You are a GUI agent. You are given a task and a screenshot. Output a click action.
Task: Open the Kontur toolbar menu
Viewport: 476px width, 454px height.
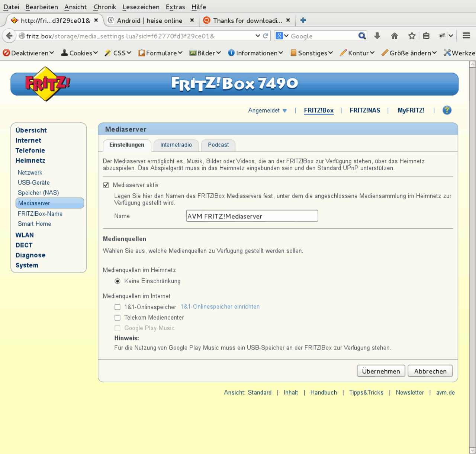(x=357, y=53)
